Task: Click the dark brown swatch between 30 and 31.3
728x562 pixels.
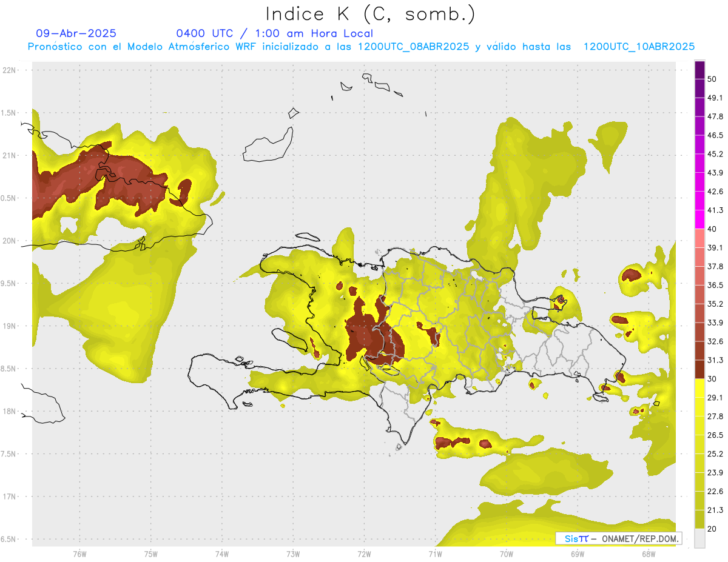Action: coord(699,370)
